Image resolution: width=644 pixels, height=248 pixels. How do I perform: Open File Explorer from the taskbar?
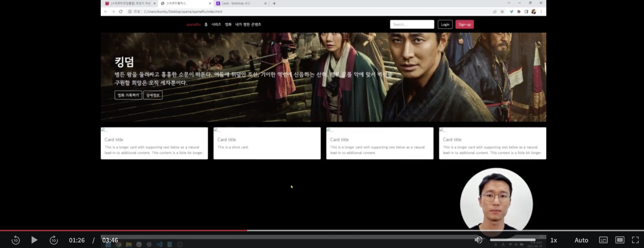(129, 244)
